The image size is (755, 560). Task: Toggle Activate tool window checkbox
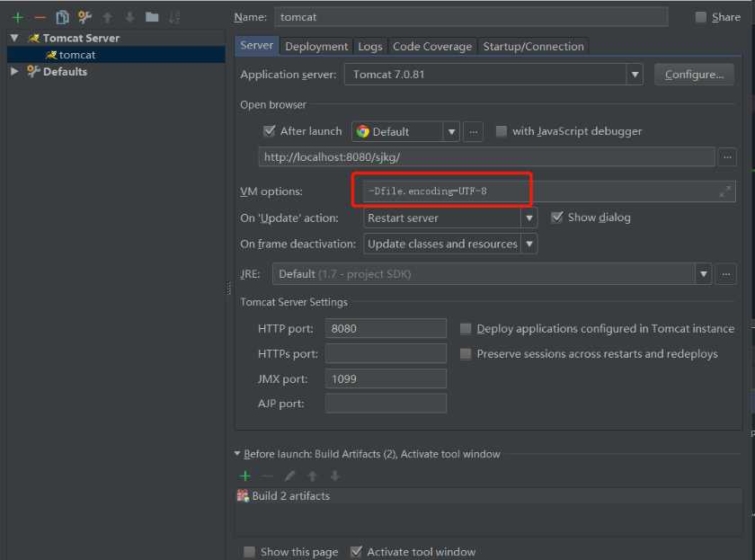coord(356,552)
